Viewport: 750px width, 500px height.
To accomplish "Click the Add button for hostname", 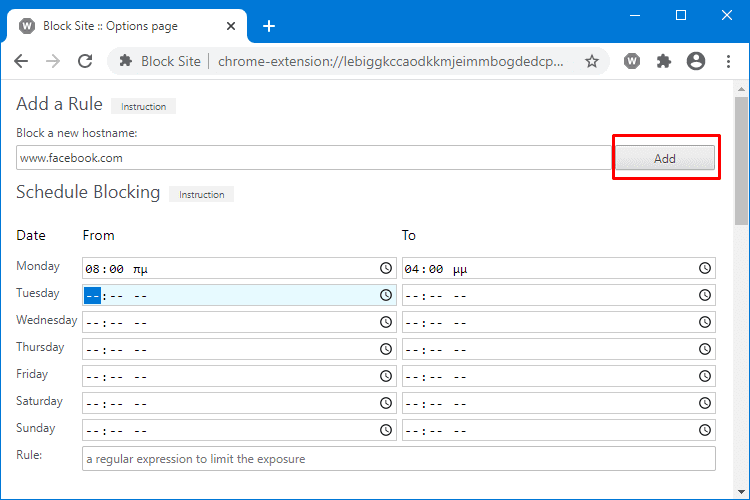I will [x=665, y=158].
